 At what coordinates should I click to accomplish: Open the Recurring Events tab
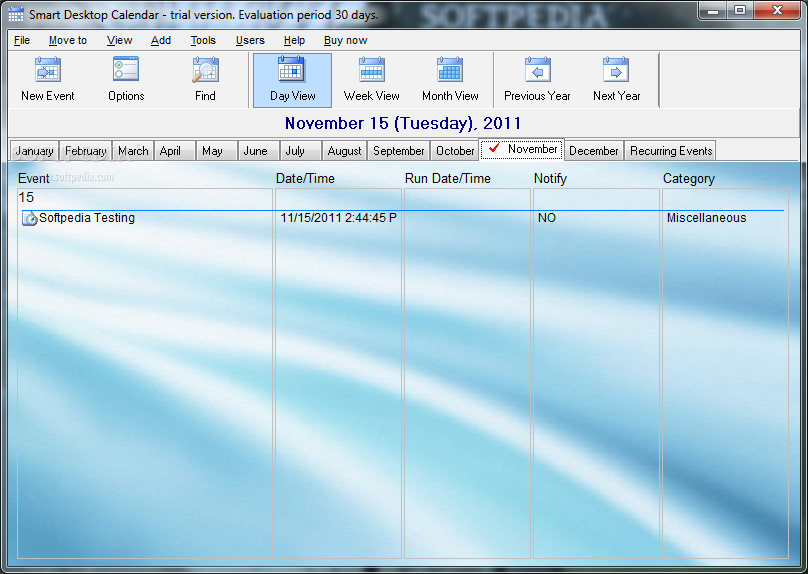670,151
